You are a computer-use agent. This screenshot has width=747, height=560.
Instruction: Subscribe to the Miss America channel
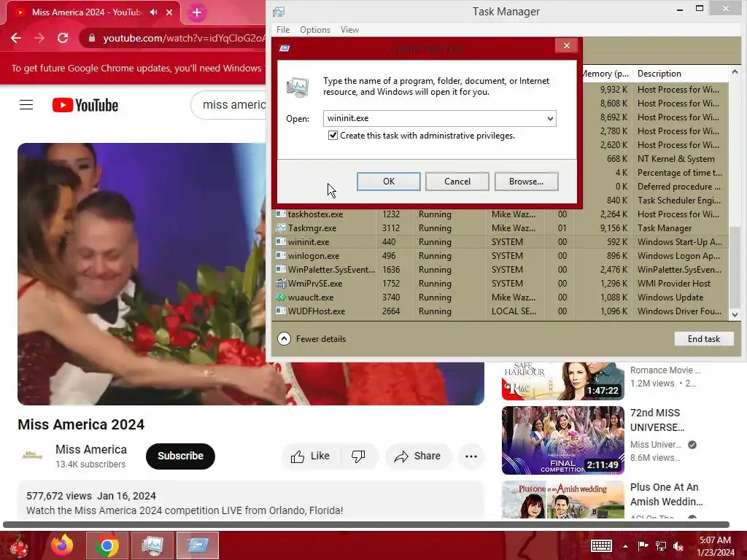(x=181, y=456)
